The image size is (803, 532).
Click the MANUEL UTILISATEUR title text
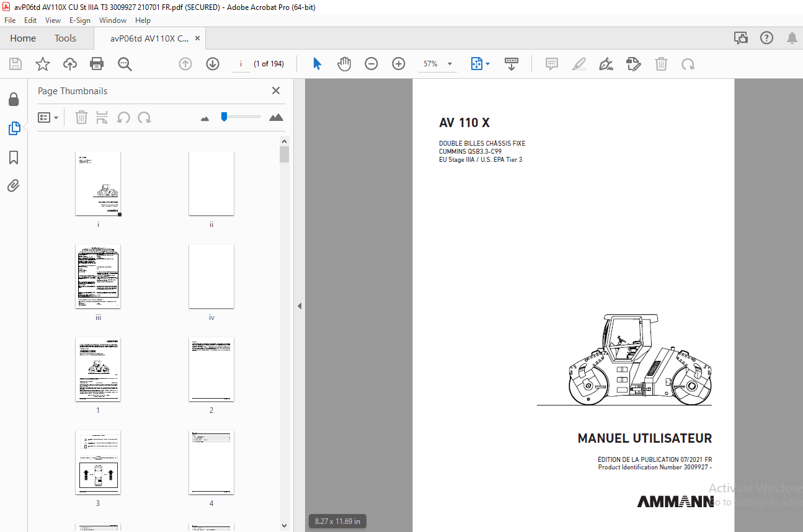645,438
